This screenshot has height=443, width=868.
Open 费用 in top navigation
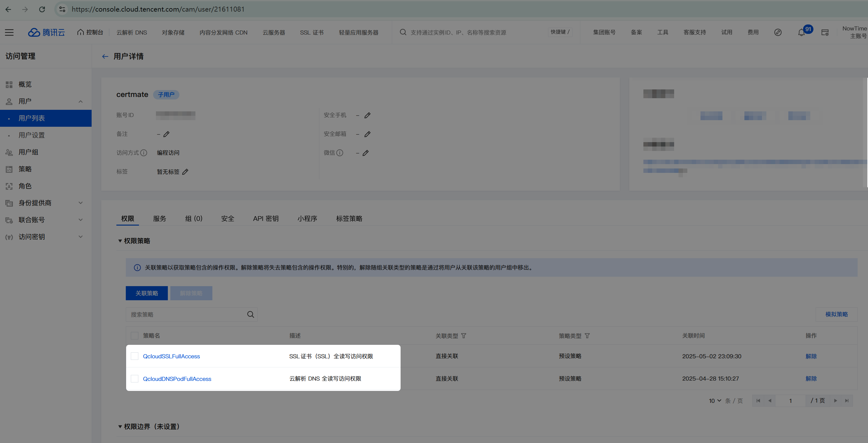pos(753,32)
